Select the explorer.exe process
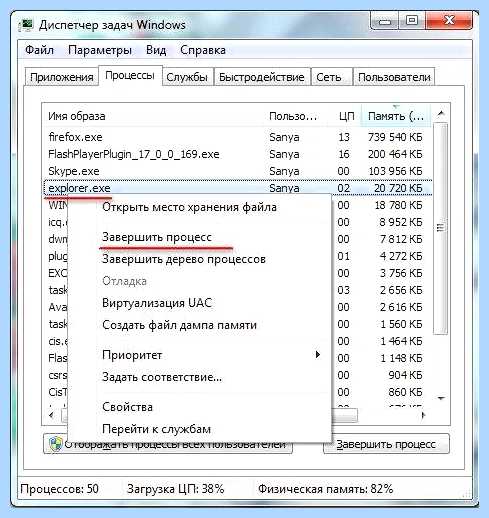Image resolution: width=489 pixels, height=518 pixels. pyautogui.click(x=238, y=188)
